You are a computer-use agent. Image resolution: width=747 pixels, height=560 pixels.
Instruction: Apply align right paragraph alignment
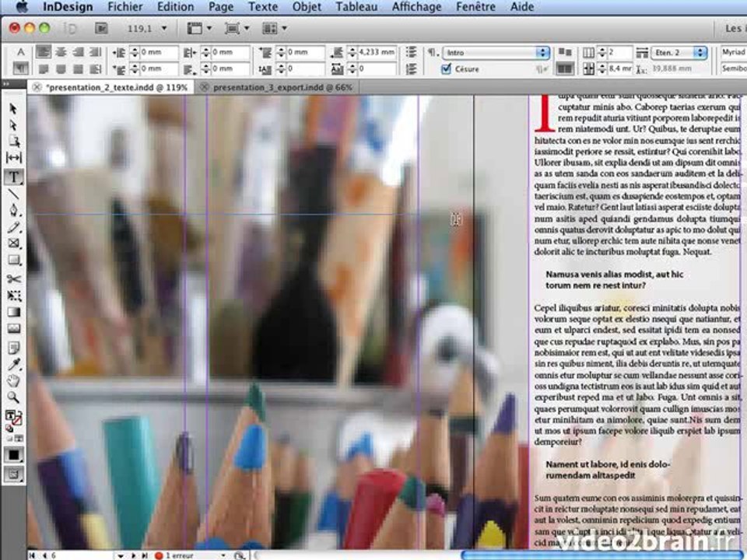coord(78,52)
